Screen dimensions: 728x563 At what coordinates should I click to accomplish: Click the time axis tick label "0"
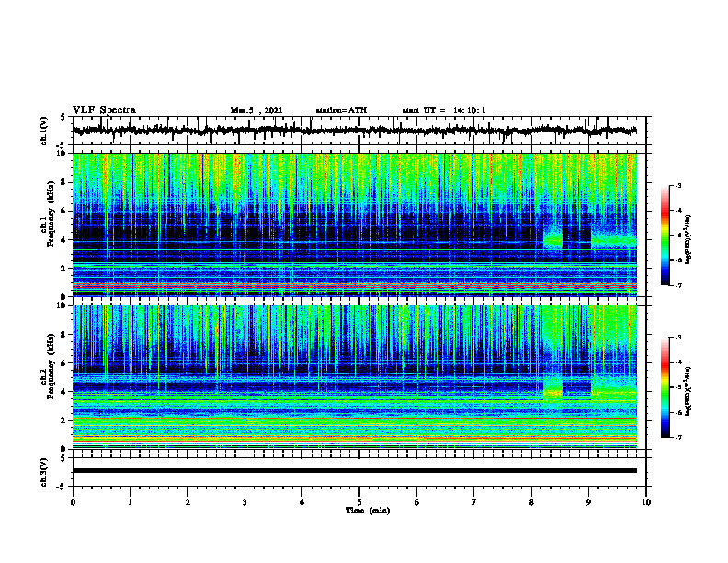(x=73, y=502)
